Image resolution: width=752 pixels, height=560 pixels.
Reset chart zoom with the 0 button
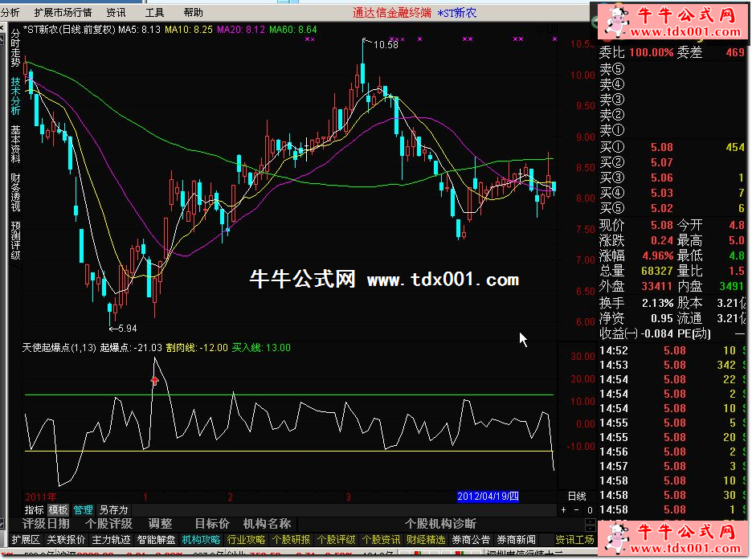coord(590,510)
